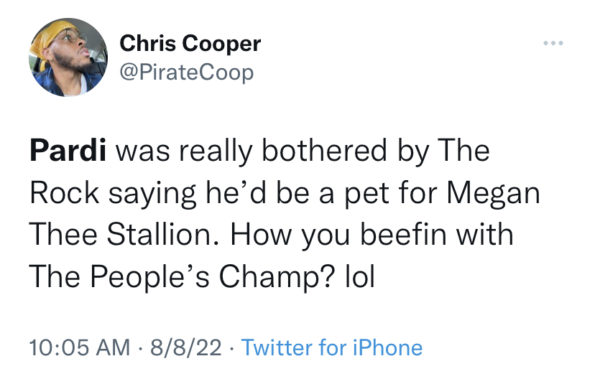Open Chris Cooper's profile picture
The image size is (595, 379).
(x=68, y=57)
